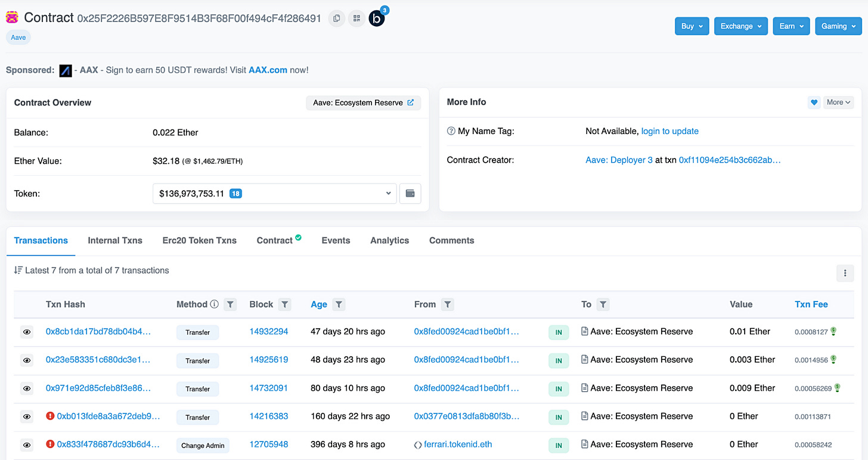Open block 14932294 details

269,332
